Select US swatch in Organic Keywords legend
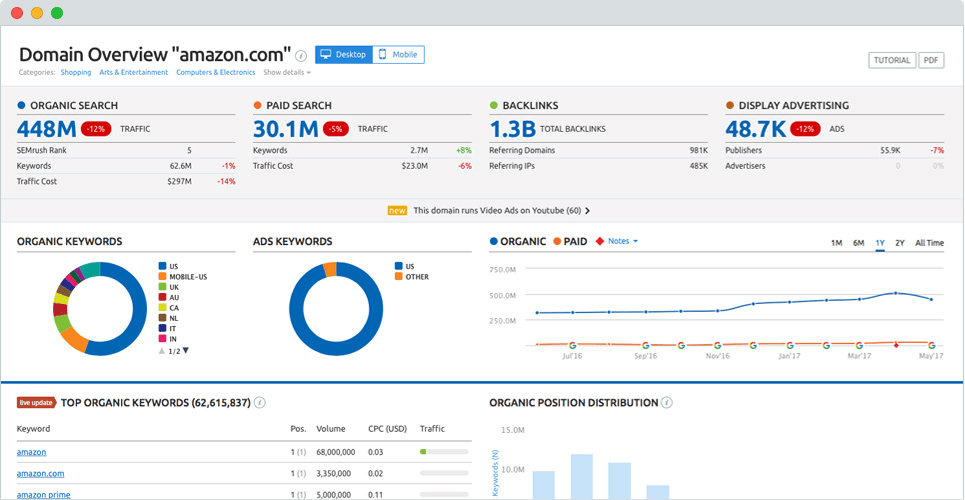 162,266
